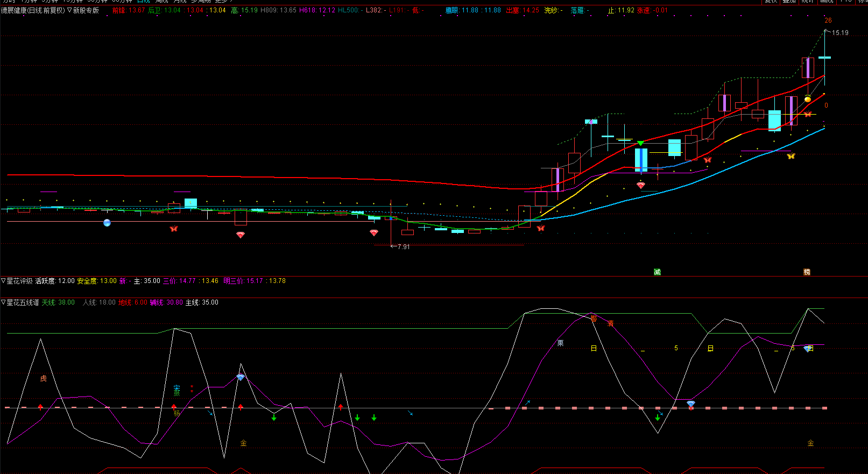This screenshot has height=474, width=868.
Task: Click the 明三价: 15.17 value
Action: tap(243, 281)
